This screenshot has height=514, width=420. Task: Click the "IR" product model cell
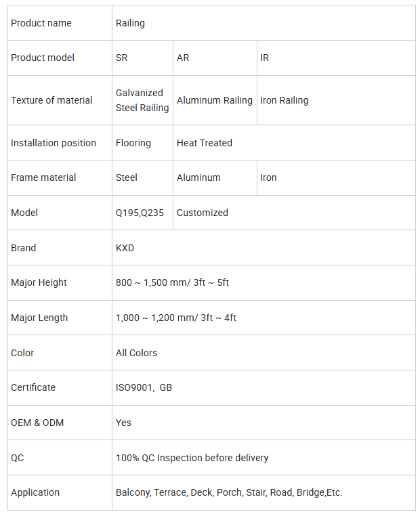coord(264,58)
